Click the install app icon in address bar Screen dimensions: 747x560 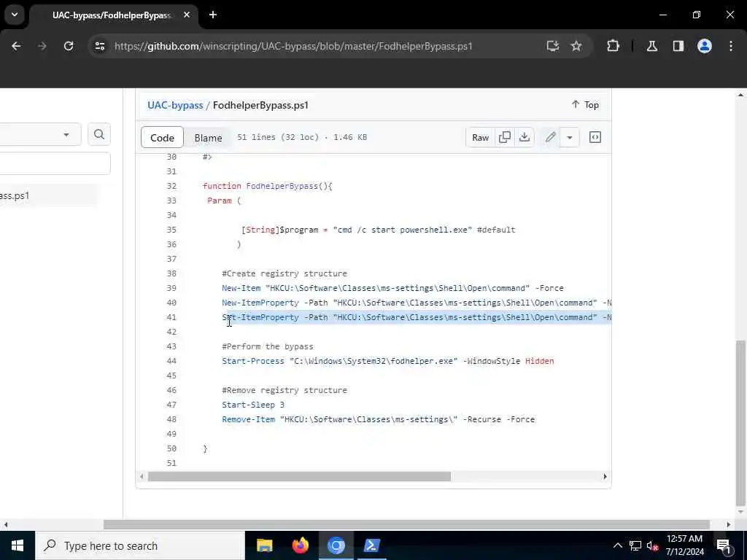point(553,46)
